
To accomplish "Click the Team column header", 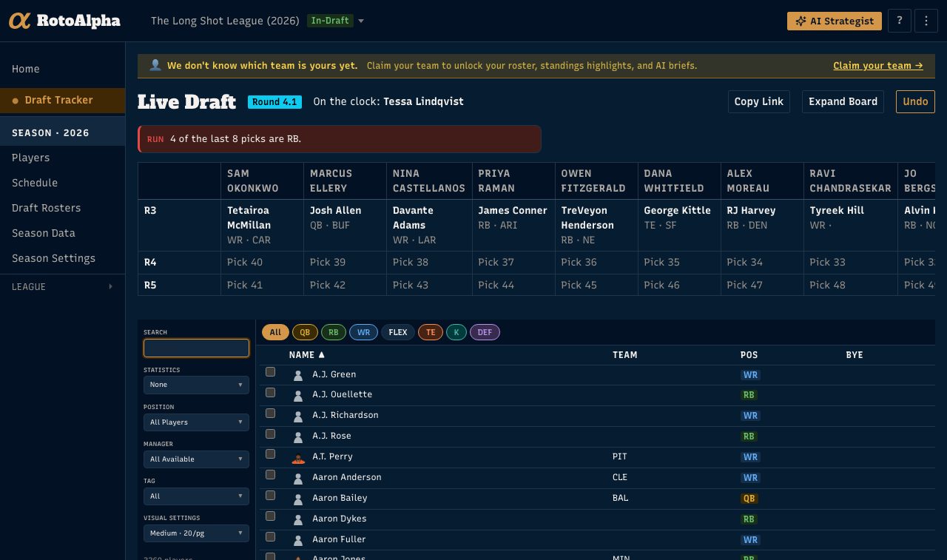I will coord(625,355).
